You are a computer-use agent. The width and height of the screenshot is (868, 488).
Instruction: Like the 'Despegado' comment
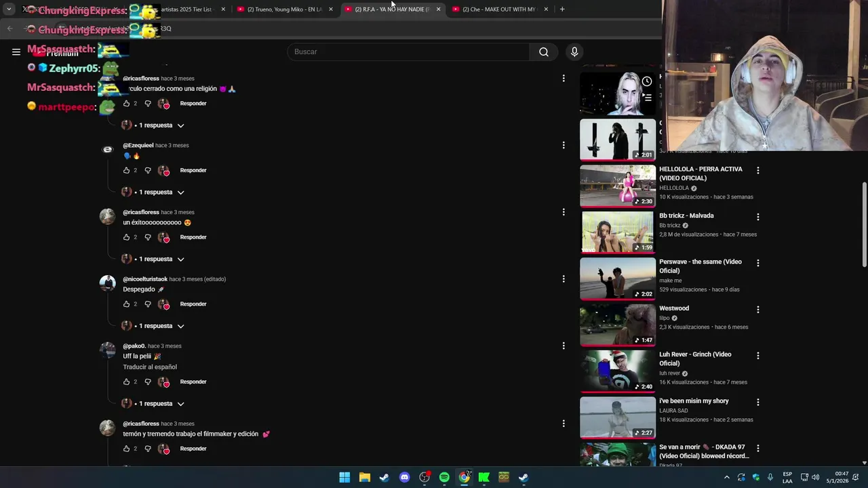pyautogui.click(x=126, y=304)
